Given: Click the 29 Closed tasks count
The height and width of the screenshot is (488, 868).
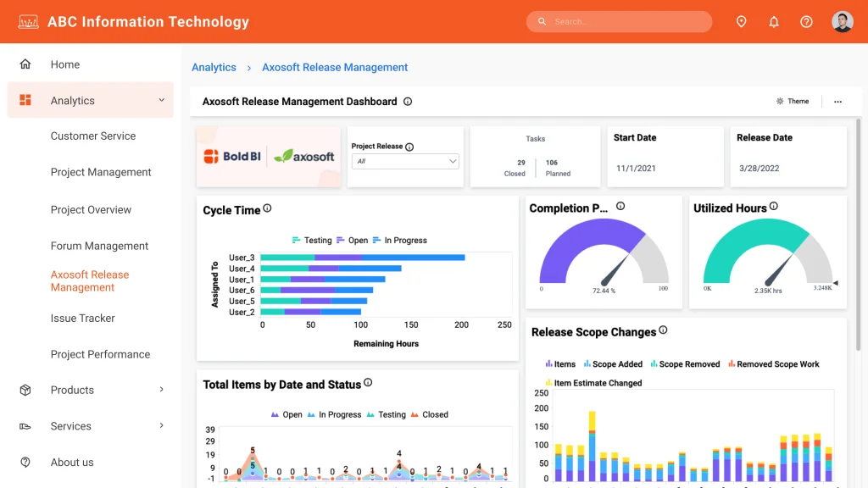Looking at the screenshot, I should coord(515,168).
